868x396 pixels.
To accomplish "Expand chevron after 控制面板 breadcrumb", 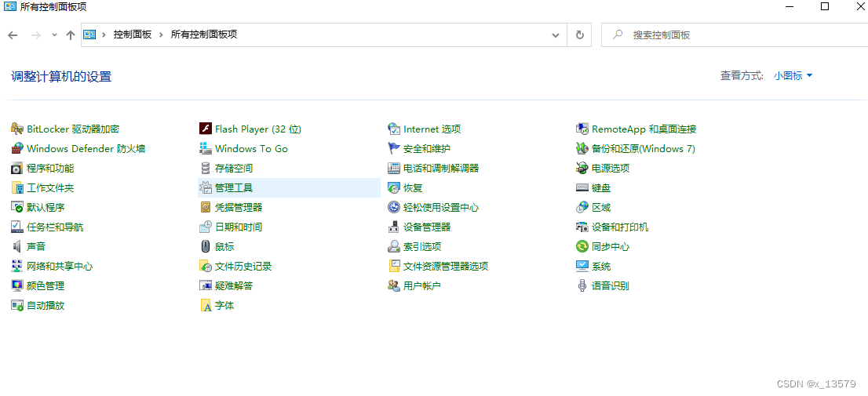I will pos(161,35).
